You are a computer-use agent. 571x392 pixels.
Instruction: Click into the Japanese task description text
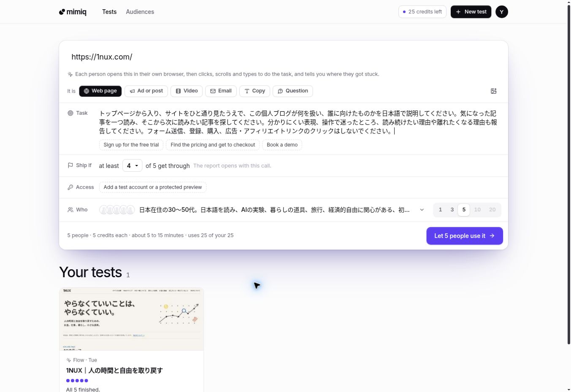click(298, 122)
